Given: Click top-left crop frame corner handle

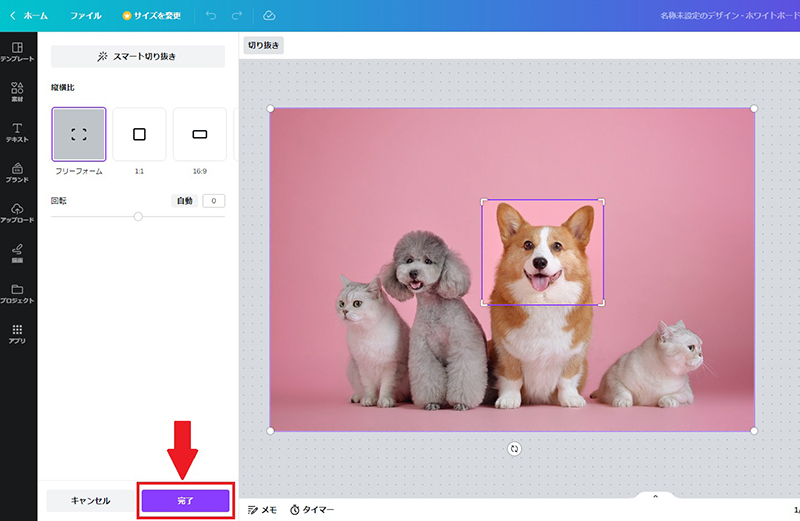Looking at the screenshot, I should point(484,202).
